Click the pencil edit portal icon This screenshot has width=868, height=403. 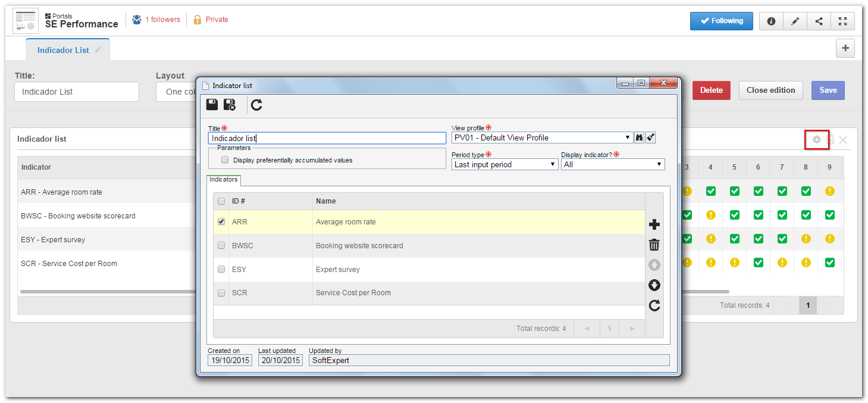tap(795, 21)
